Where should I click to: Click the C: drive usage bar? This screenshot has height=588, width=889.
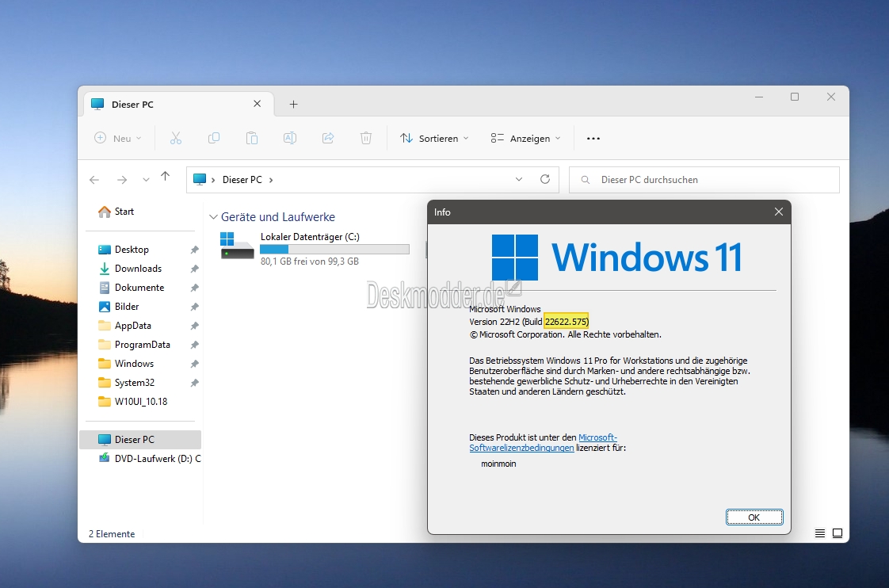(x=334, y=250)
